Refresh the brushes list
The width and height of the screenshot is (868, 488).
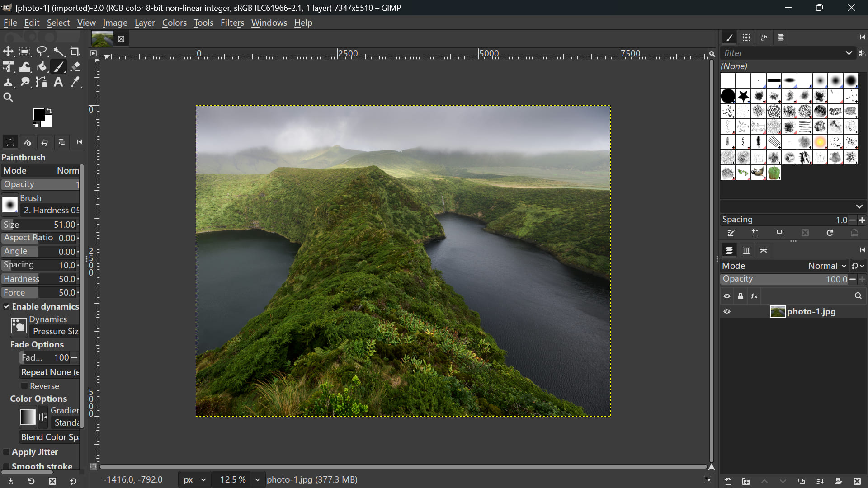(830, 233)
